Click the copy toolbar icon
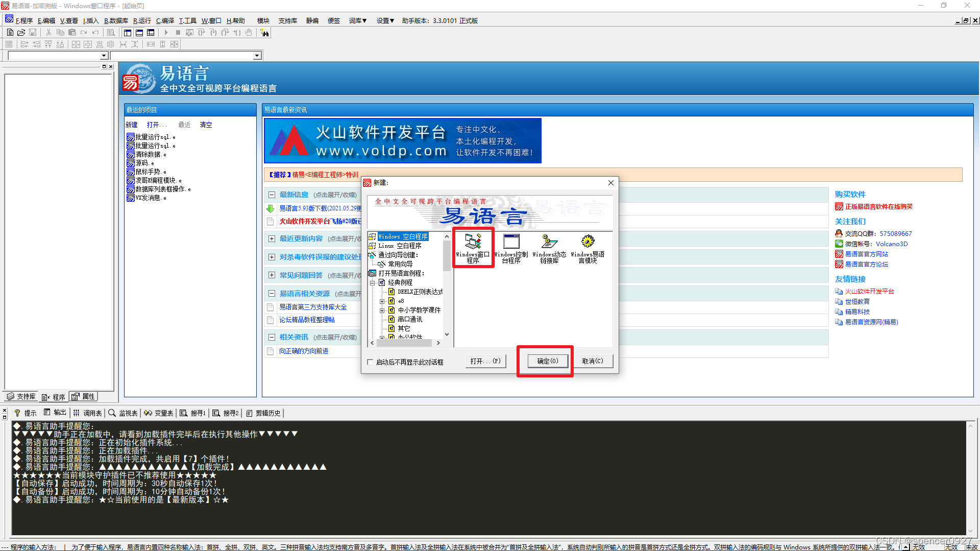Image resolution: width=980 pixels, height=551 pixels. coord(60,33)
